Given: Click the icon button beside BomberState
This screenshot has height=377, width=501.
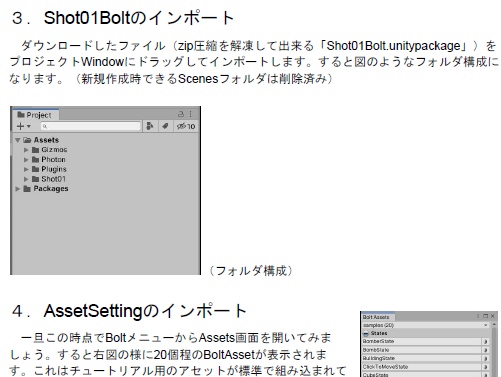Looking at the screenshot, I should tap(486, 341).
